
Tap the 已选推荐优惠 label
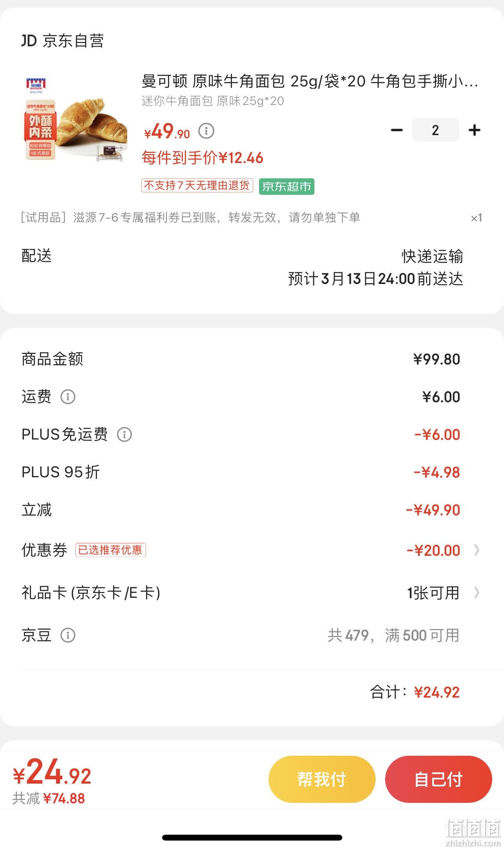pyautogui.click(x=110, y=550)
